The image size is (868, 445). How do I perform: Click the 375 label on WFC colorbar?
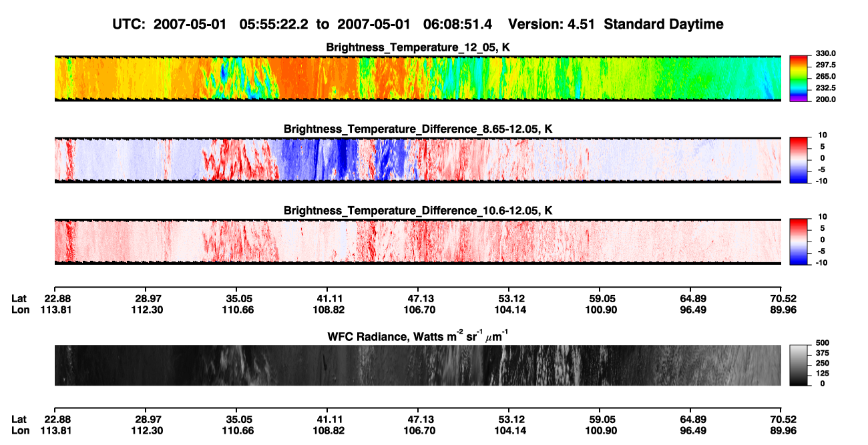[x=821, y=352]
